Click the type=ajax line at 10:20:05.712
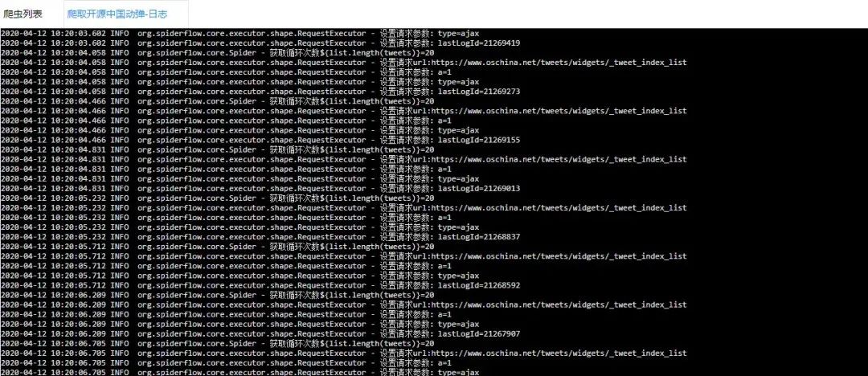The width and height of the screenshot is (868, 376). 240,276
